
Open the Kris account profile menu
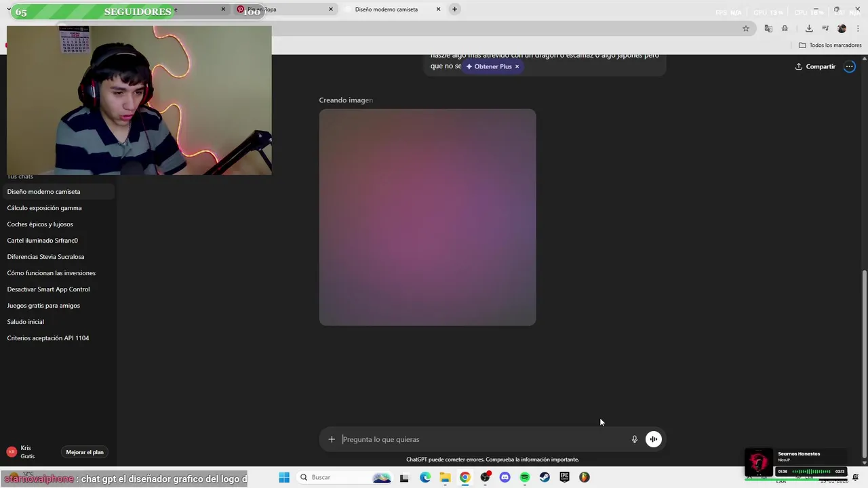pos(27,452)
